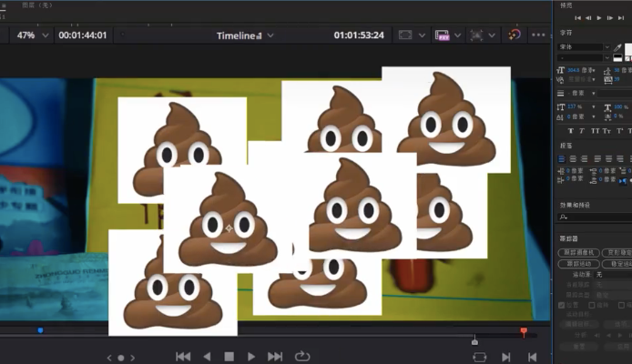Click the mark in point icon
Image resolution: width=632 pixels, height=364 pixels.
pyautogui.click(x=506, y=357)
